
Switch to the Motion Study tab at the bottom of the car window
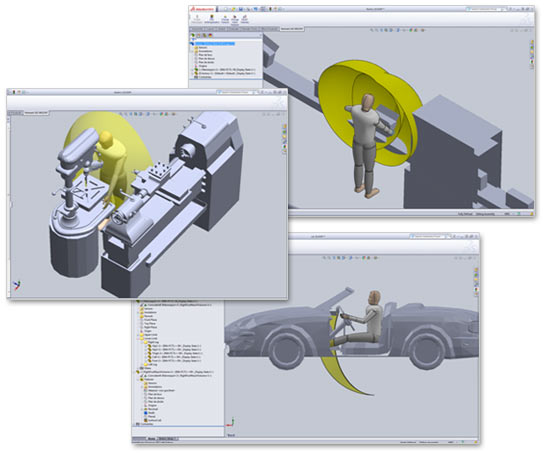point(167,439)
